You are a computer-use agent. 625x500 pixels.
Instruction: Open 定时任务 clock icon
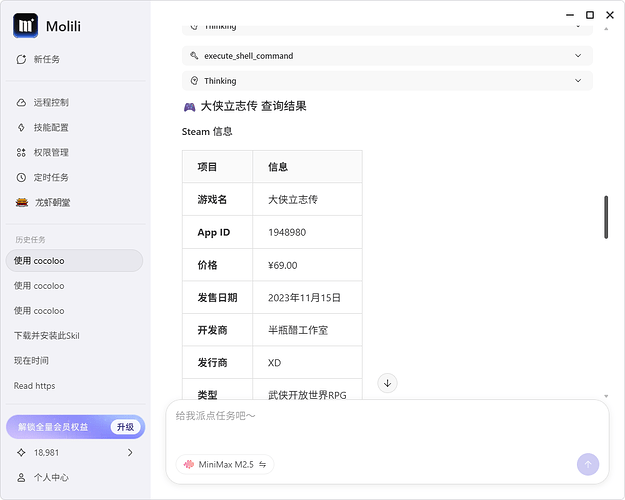point(21,177)
